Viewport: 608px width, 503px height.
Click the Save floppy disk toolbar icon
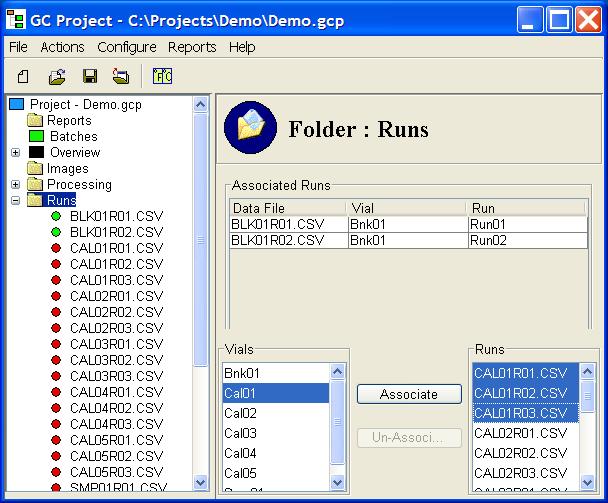point(90,76)
